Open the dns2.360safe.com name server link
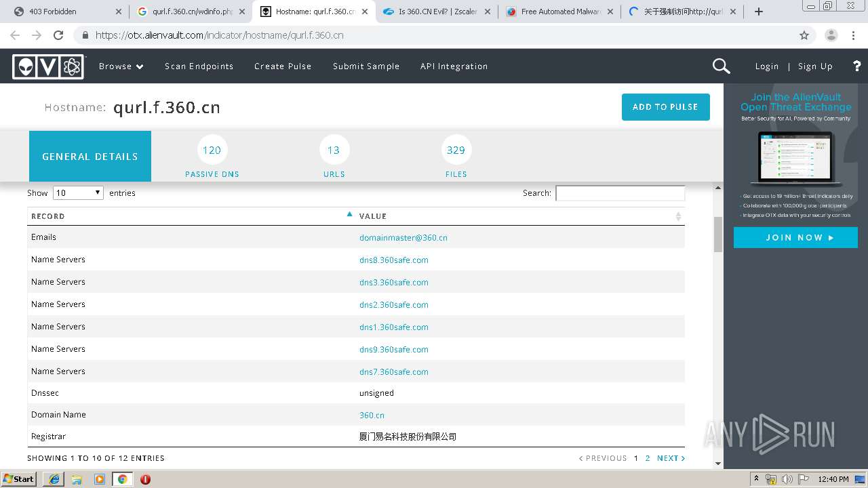This screenshot has width=868, height=488. click(394, 305)
